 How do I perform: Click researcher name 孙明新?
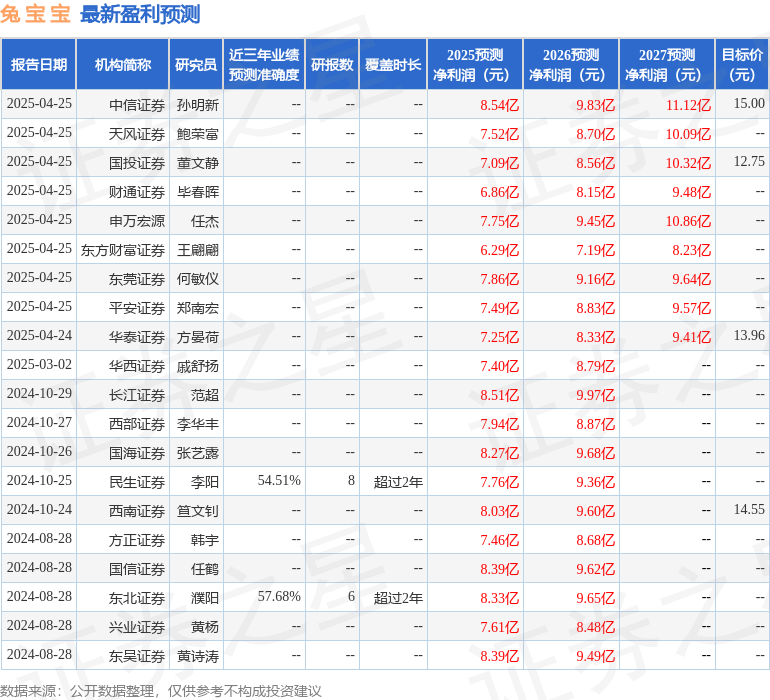pos(197,105)
